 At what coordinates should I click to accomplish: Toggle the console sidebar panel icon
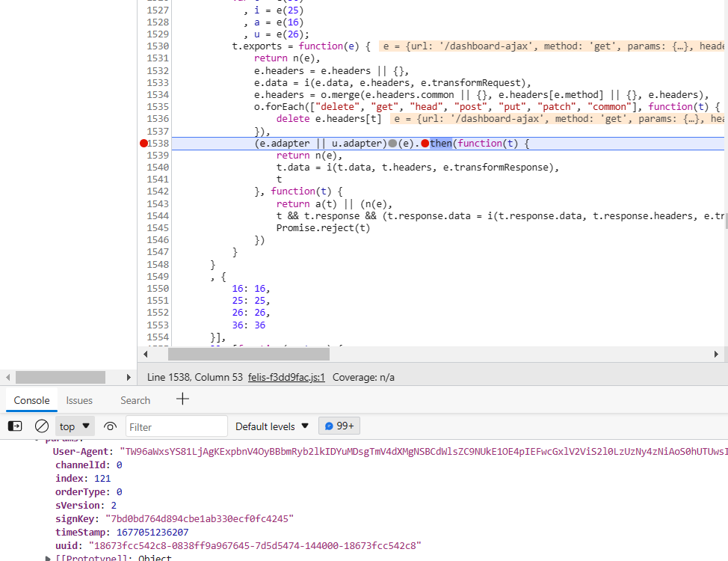coord(15,426)
